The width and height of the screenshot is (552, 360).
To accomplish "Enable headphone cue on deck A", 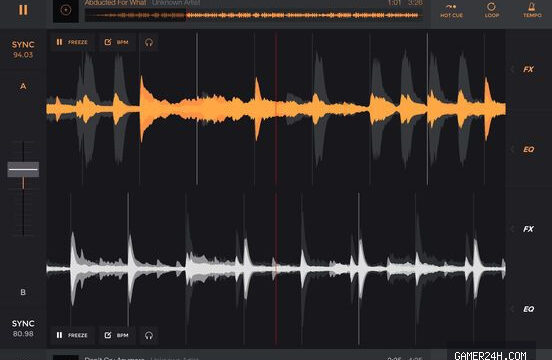I will click(x=149, y=42).
